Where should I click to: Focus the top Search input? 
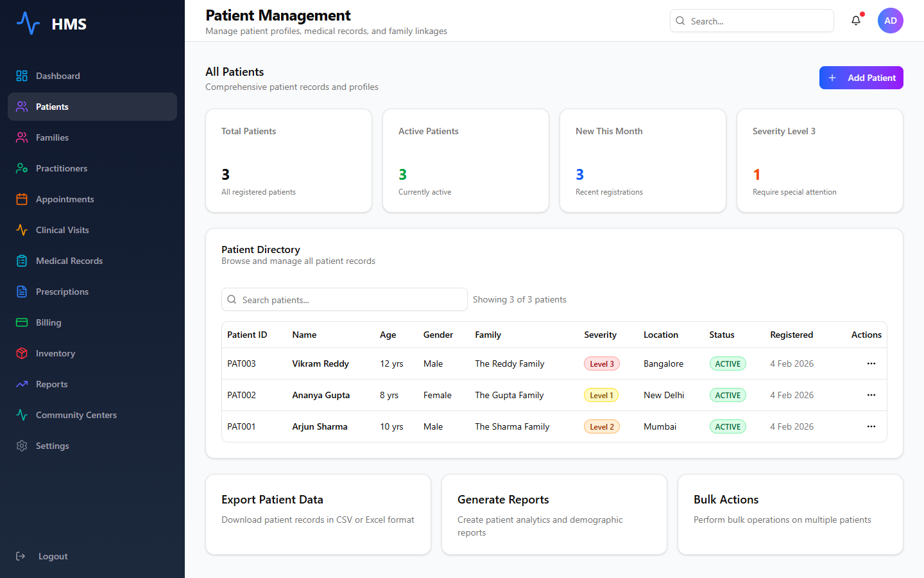[752, 21]
